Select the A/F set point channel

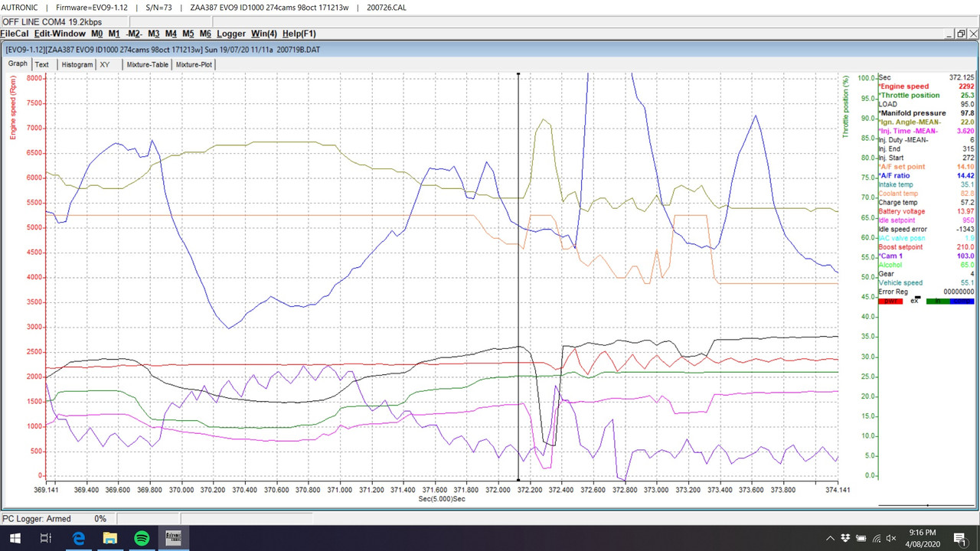click(926, 167)
